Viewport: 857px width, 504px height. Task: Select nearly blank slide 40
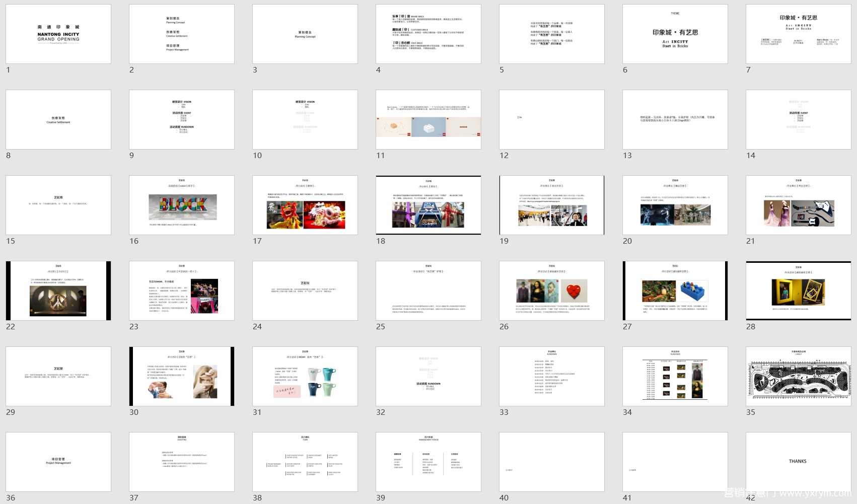pyautogui.click(x=552, y=462)
